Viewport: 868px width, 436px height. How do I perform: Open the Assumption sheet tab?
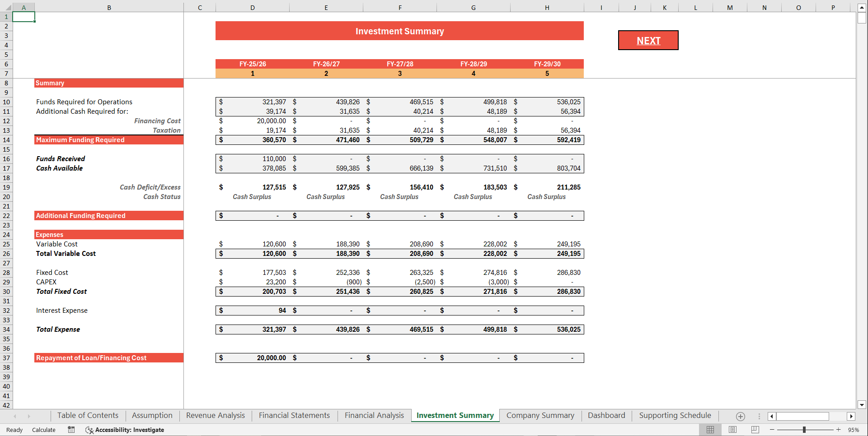pos(152,415)
